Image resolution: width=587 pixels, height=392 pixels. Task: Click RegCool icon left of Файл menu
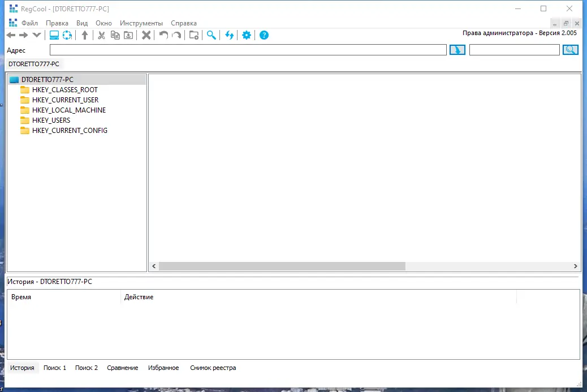(x=13, y=23)
